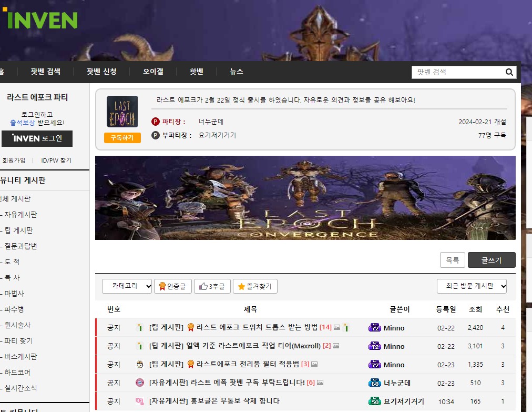Image resolution: width=532 pixels, height=412 pixels.
Task: Open 핫벤 in the nav bar
Action: click(197, 72)
